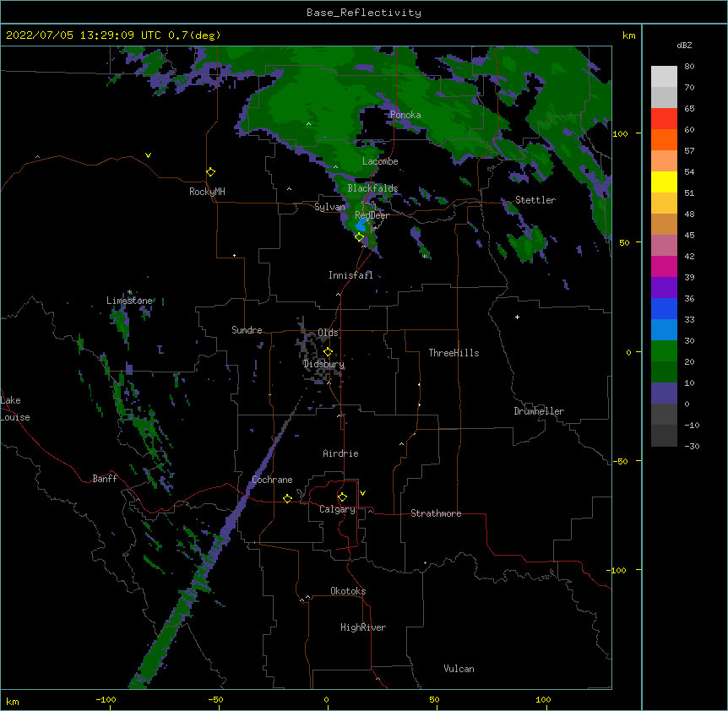Click the 80 value on dBZ legend
Image resolution: width=728 pixels, height=711 pixels.
point(689,67)
